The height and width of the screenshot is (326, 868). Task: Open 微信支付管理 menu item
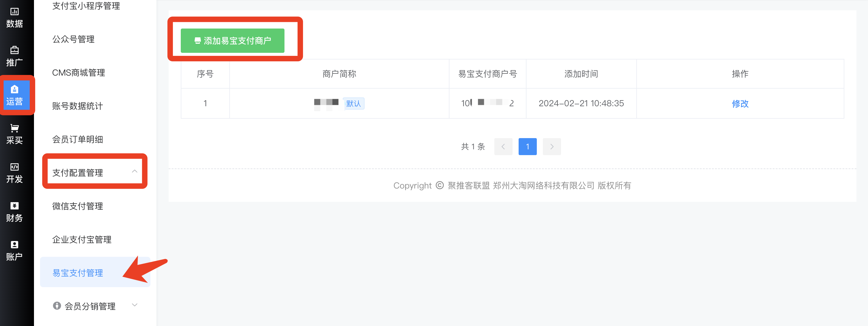pyautogui.click(x=78, y=206)
